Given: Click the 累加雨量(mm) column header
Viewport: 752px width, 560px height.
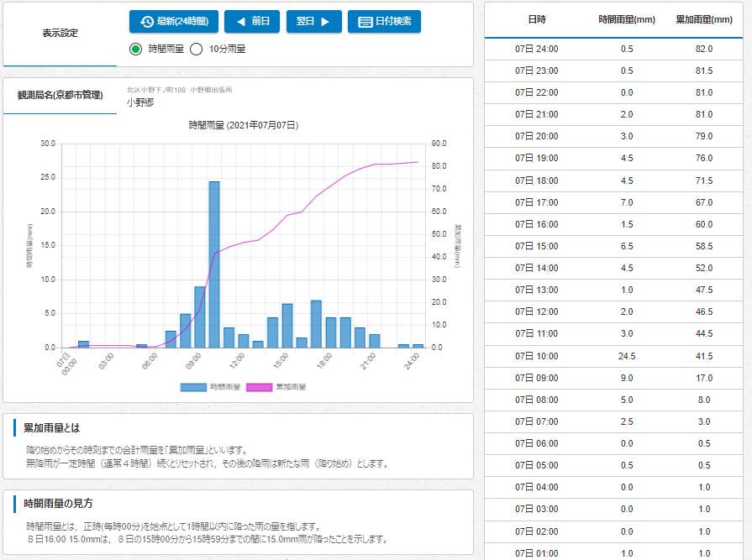Looking at the screenshot, I should point(704,18).
